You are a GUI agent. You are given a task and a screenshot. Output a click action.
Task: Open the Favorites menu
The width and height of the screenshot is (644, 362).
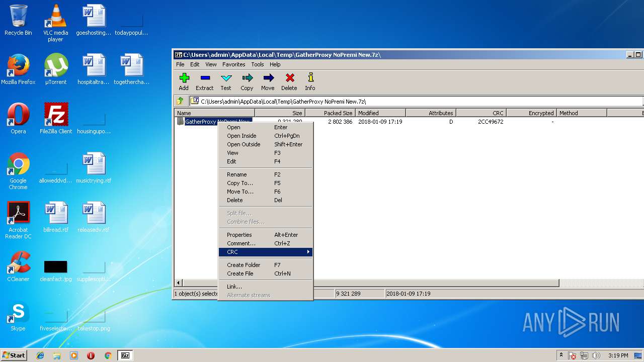point(234,64)
